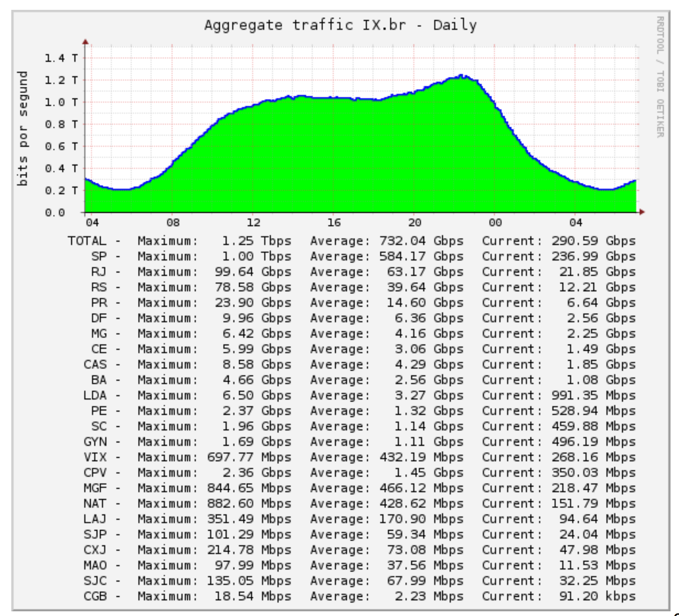The width and height of the screenshot is (679, 616).
Task: Select RS current value 12.21 Gbps
Action: 597,287
